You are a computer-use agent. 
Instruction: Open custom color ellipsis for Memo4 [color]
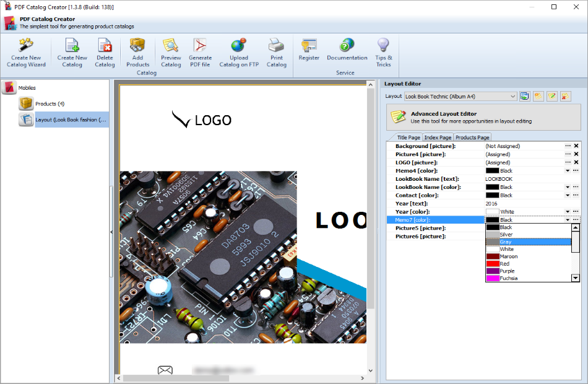click(x=576, y=170)
